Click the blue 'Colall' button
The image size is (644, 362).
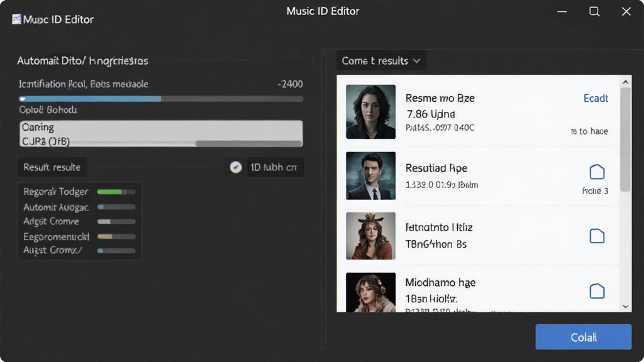pos(583,337)
